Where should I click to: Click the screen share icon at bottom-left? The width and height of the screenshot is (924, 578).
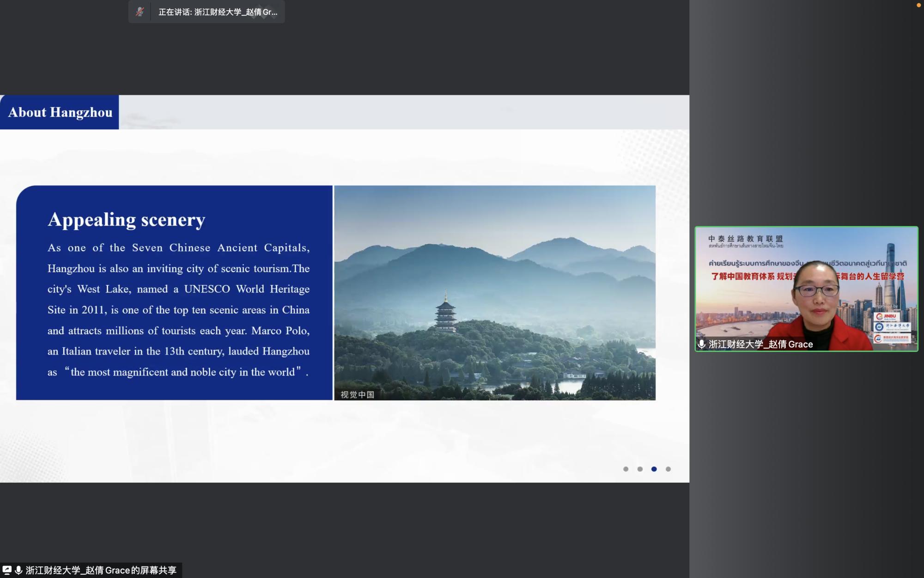click(x=7, y=570)
